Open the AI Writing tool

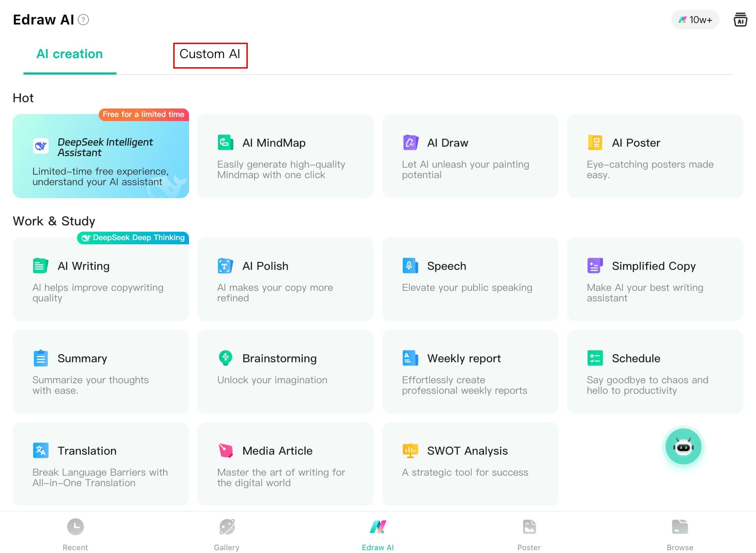(x=101, y=279)
